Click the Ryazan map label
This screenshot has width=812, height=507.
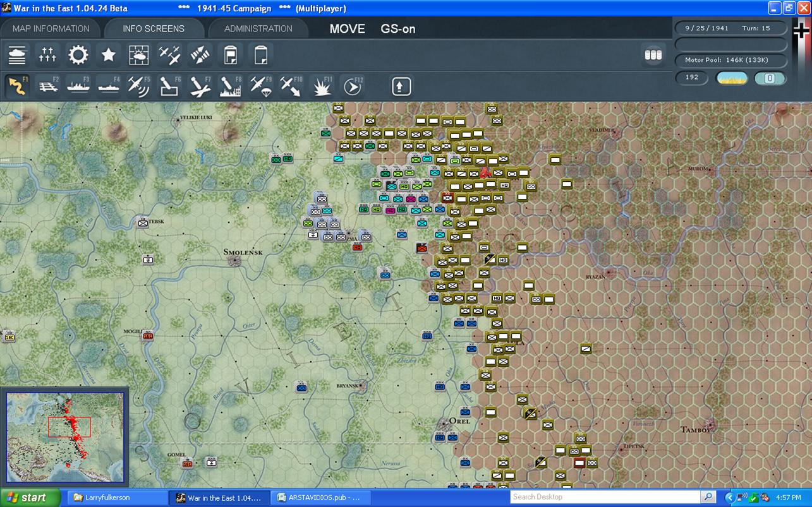click(x=595, y=277)
